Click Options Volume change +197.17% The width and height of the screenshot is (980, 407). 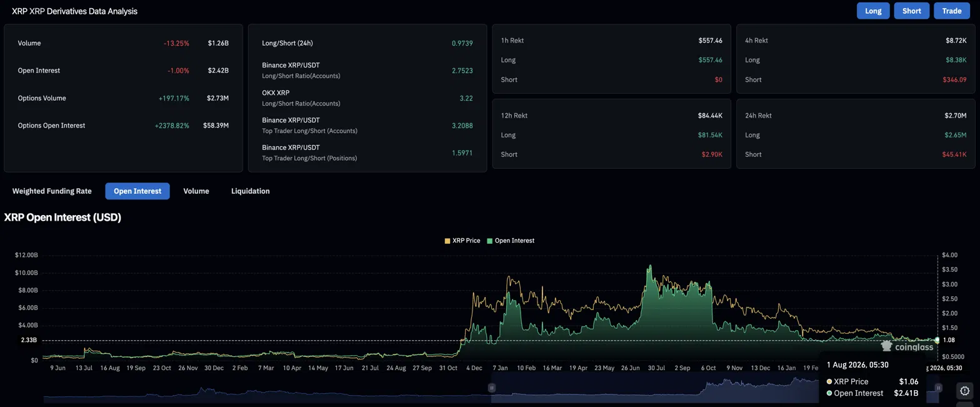tap(174, 98)
